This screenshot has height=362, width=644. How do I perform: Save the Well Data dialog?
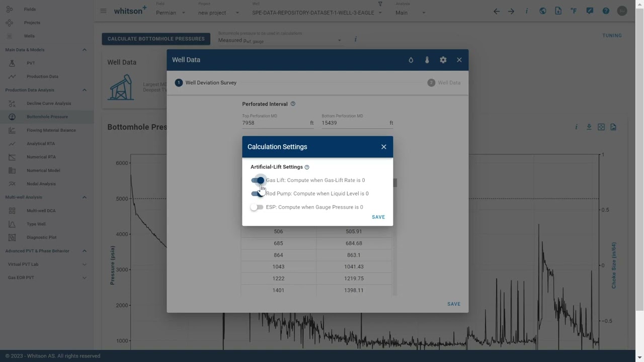(x=454, y=304)
